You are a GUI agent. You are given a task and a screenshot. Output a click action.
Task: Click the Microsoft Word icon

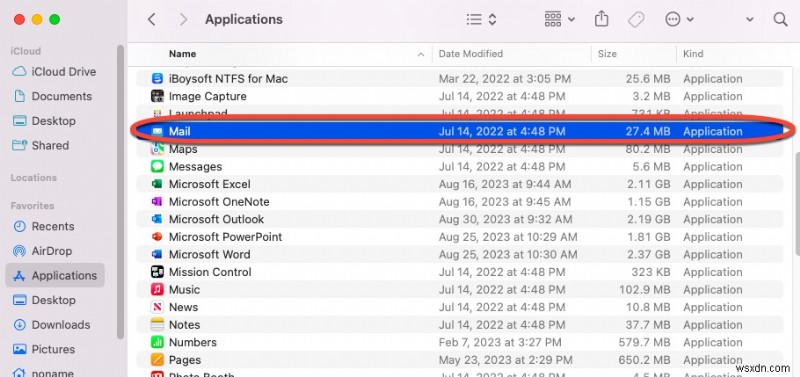click(157, 254)
